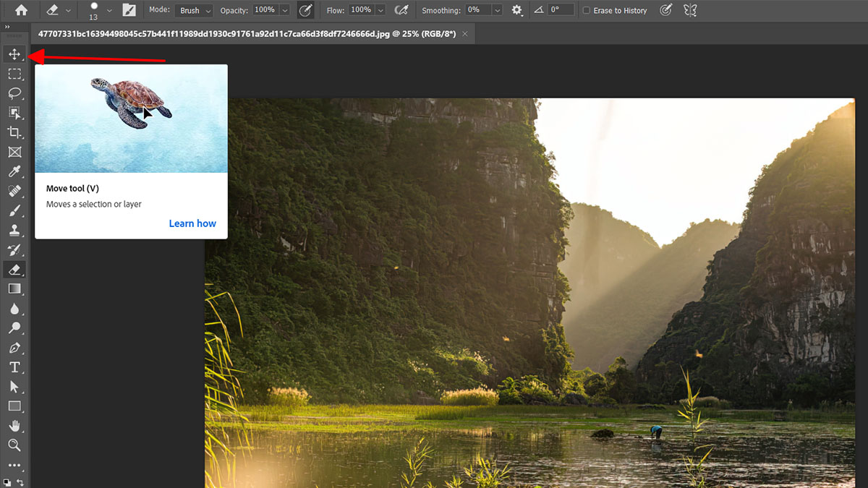Toggle pressure controls opacity button

pos(306,9)
